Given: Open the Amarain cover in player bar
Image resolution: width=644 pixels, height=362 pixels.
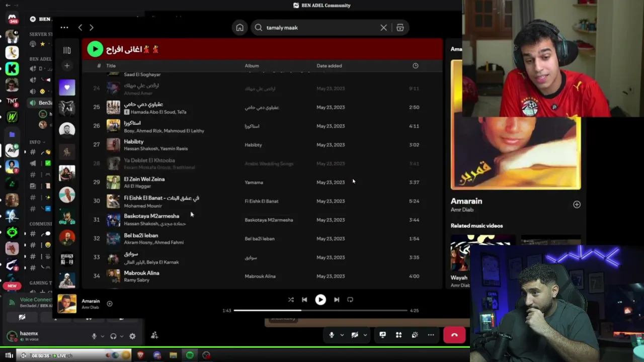Looking at the screenshot, I should [x=67, y=304].
